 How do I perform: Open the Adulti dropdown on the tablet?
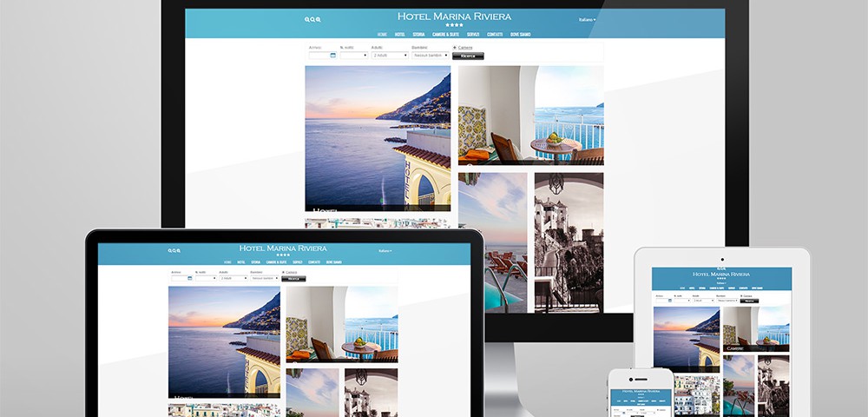[x=702, y=301]
